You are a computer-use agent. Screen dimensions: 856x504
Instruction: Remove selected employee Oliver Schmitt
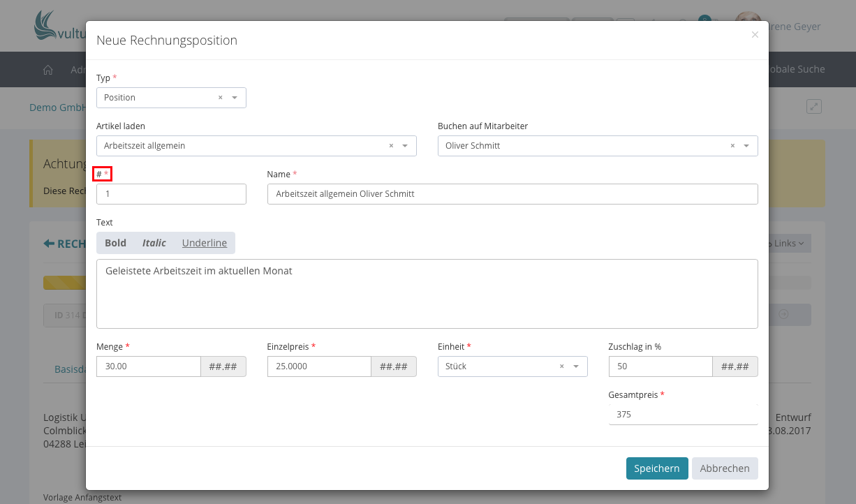click(732, 146)
